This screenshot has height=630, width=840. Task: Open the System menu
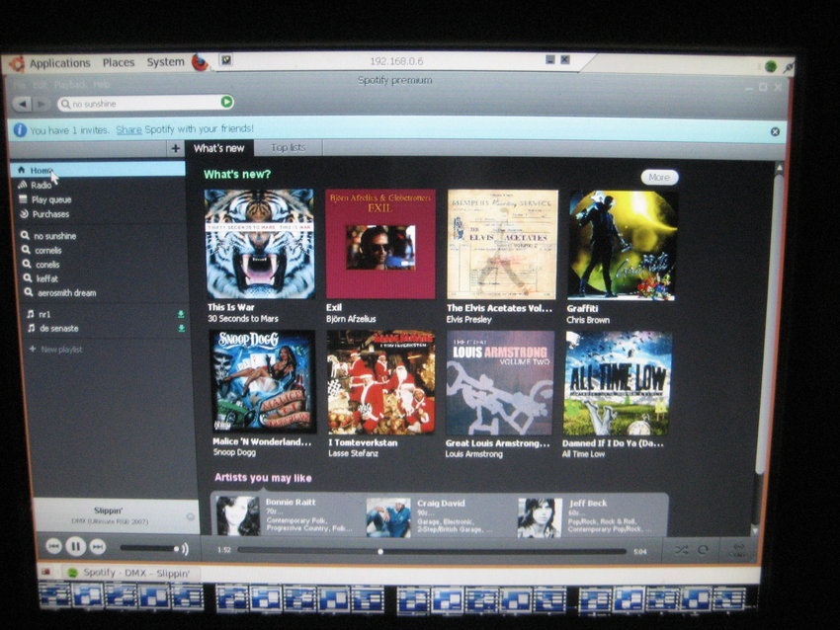click(166, 61)
